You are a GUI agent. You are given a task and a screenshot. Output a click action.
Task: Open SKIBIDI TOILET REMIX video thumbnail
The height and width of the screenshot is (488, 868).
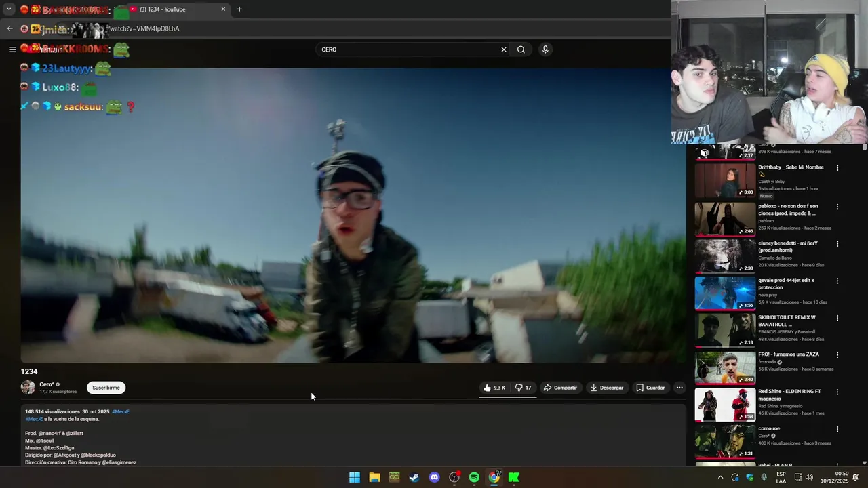(x=725, y=330)
